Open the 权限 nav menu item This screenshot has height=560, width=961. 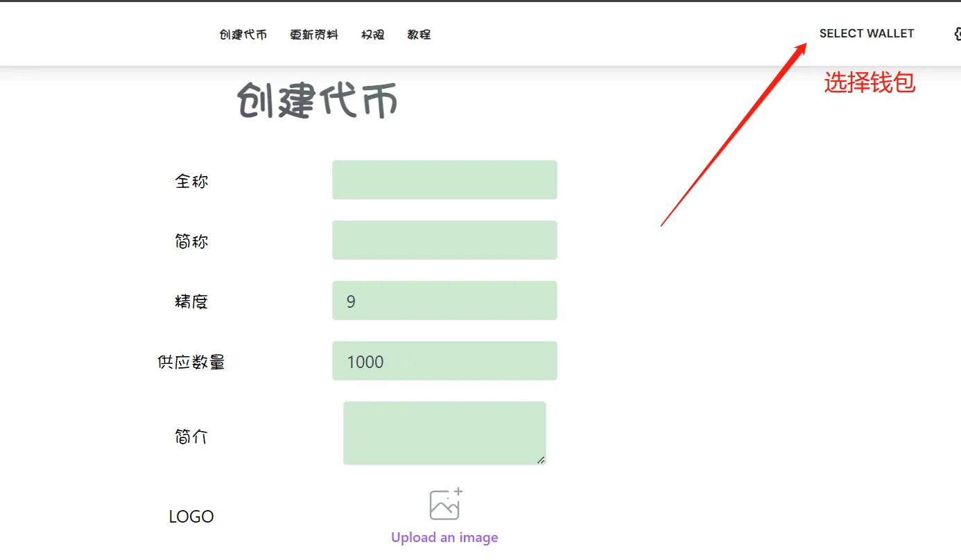click(x=372, y=35)
